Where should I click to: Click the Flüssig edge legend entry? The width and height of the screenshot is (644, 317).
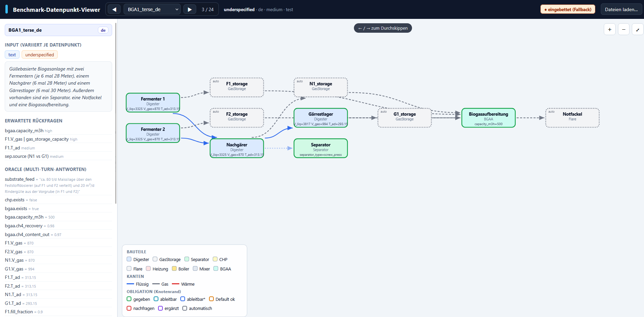[137, 284]
